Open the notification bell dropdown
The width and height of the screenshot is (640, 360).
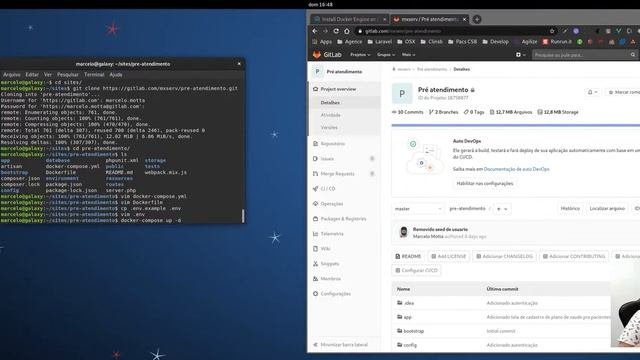592,93
